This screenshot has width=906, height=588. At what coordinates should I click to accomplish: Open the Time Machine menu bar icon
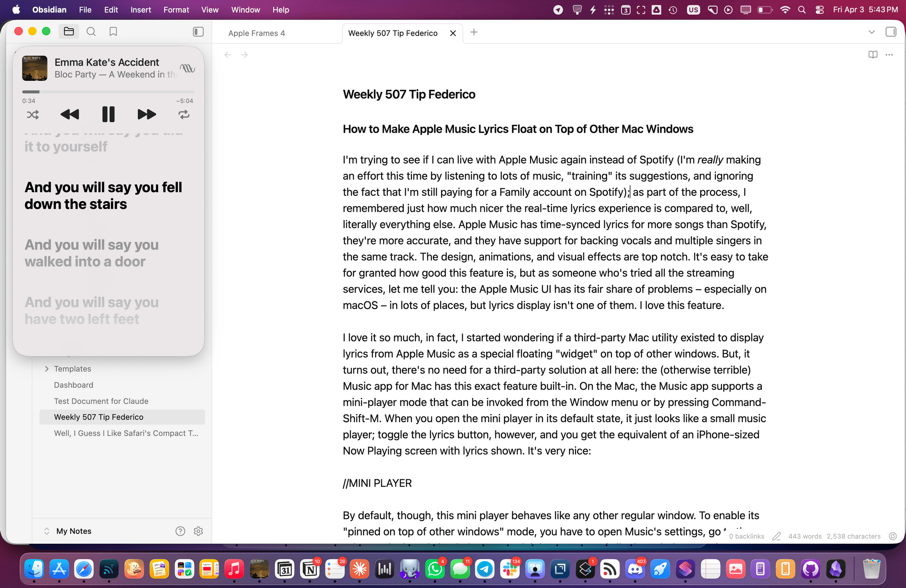(673, 10)
